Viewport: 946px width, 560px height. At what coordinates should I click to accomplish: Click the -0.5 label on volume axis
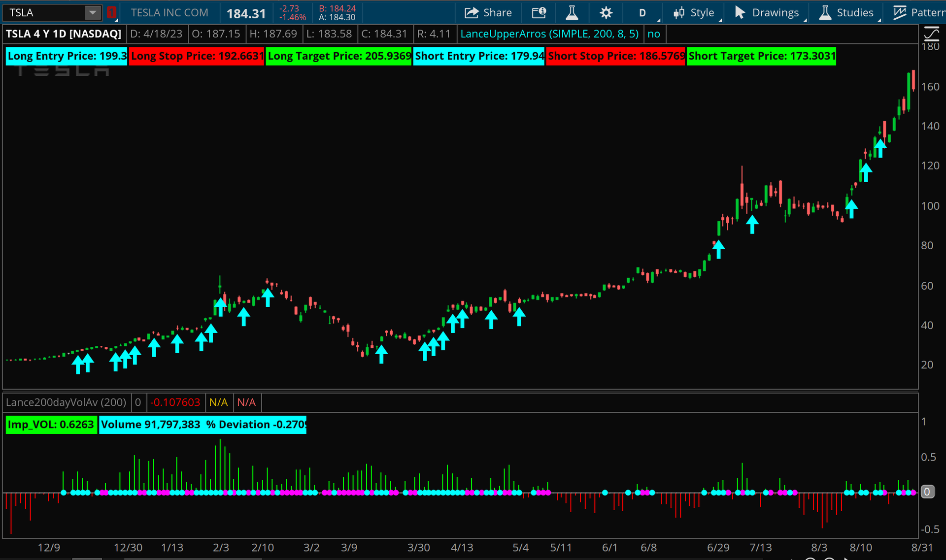[x=929, y=529]
